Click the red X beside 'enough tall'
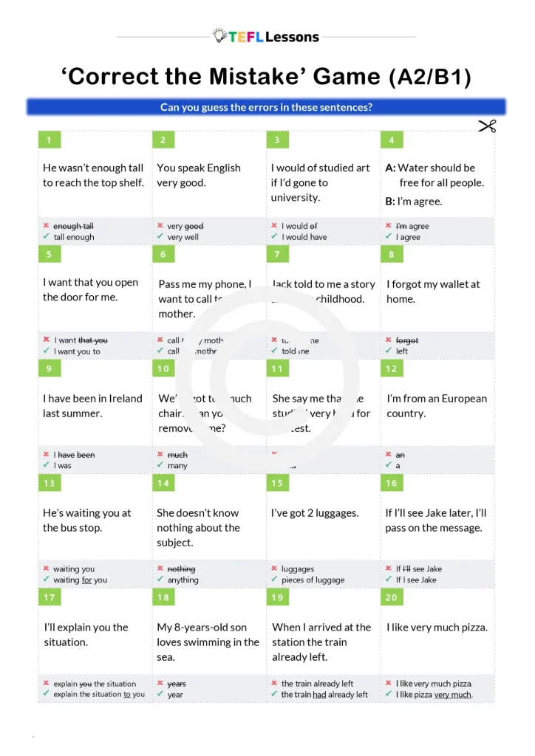Viewport: 535px width, 756px height. tap(46, 226)
